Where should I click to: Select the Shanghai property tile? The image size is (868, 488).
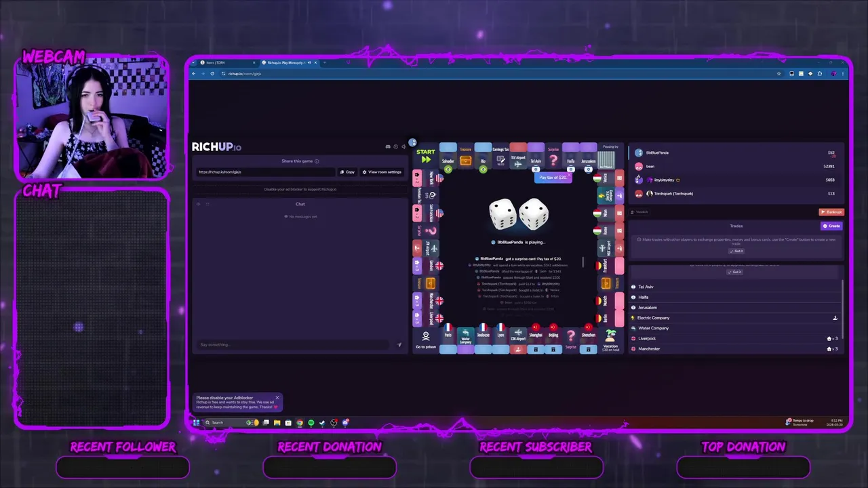click(x=536, y=341)
